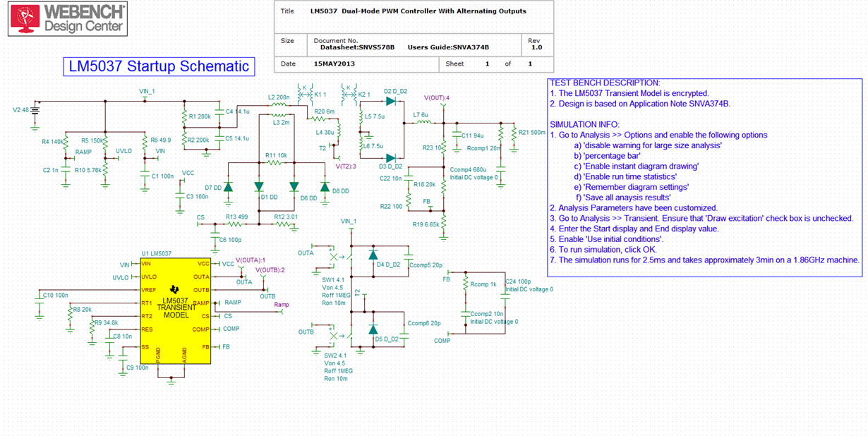868x436 pixels.
Task: Click the 'C6 100p' capacitor label
Action: (230, 241)
